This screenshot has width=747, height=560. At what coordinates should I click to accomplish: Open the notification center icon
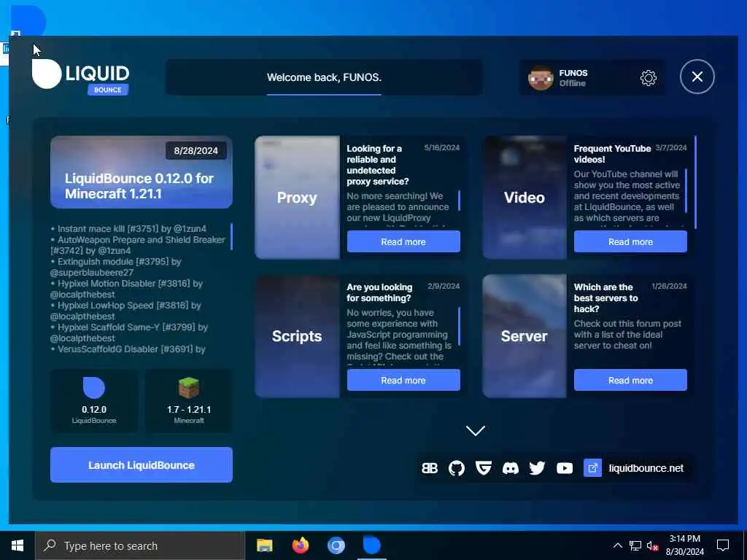(723, 545)
